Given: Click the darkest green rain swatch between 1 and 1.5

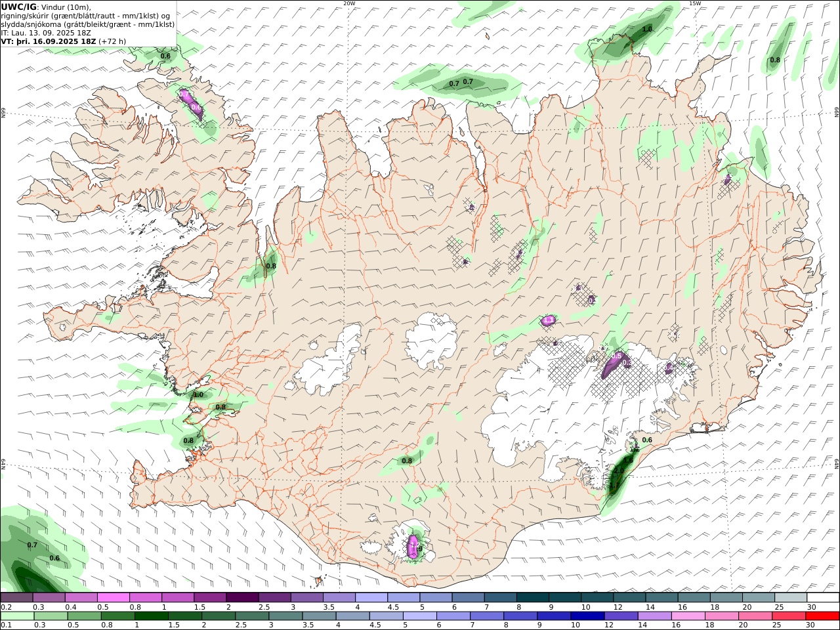Looking at the screenshot, I should click(152, 616).
